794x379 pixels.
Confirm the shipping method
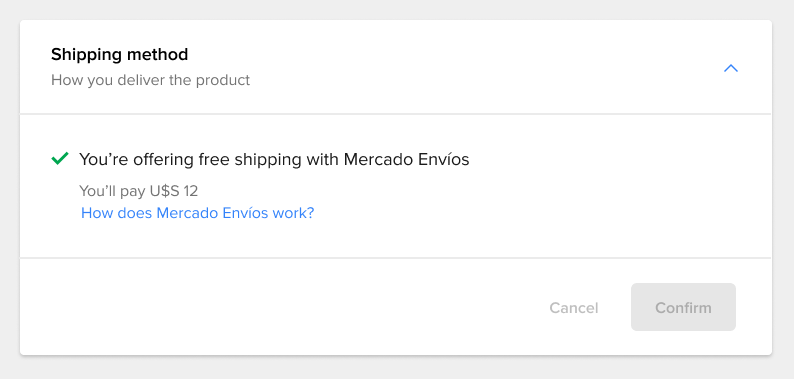coord(683,307)
